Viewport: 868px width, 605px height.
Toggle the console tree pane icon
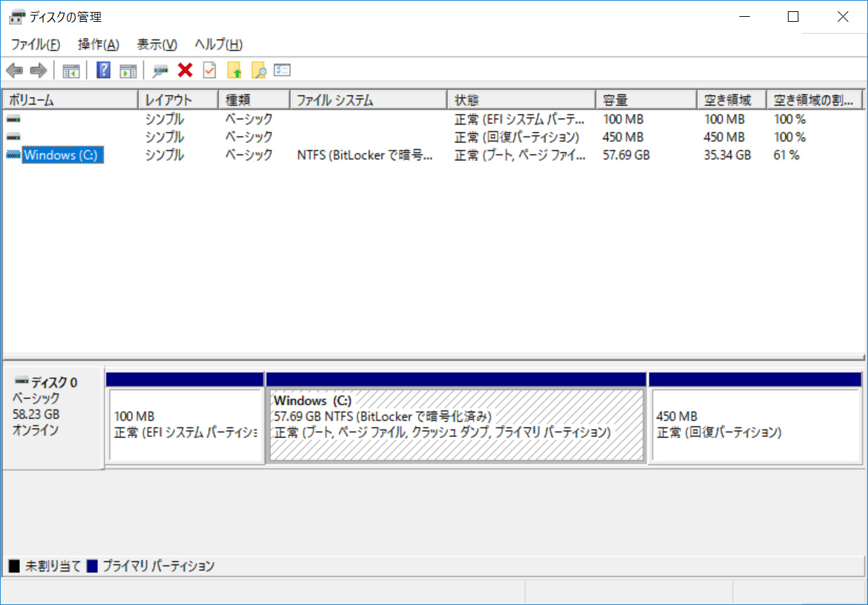70,70
